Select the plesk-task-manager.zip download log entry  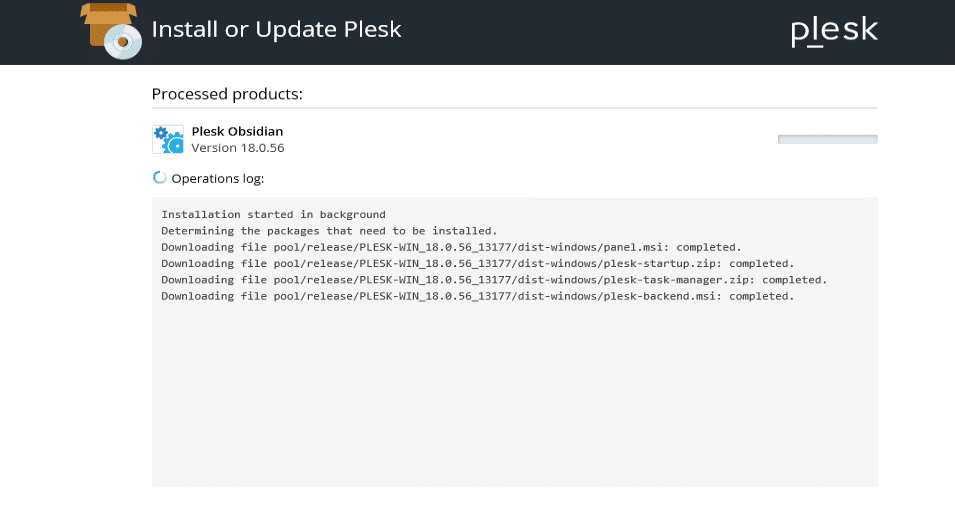click(494, 279)
